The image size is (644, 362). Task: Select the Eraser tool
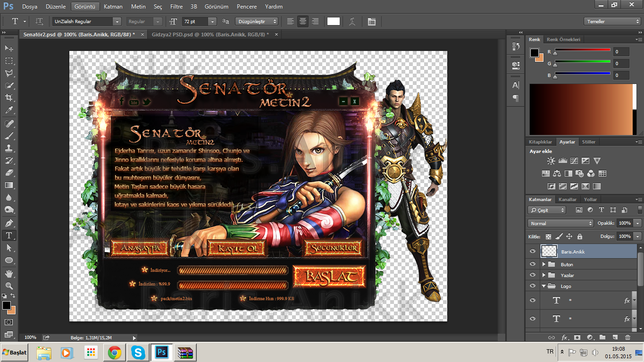[9, 173]
